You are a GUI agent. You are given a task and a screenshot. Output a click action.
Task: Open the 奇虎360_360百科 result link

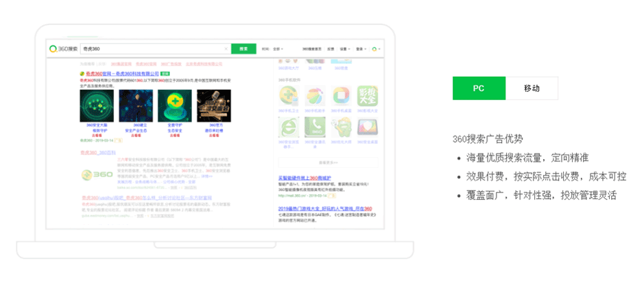tap(98, 153)
